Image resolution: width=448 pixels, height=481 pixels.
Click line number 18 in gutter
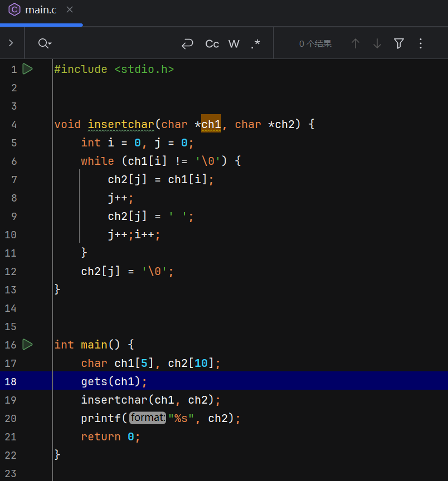[11, 381]
